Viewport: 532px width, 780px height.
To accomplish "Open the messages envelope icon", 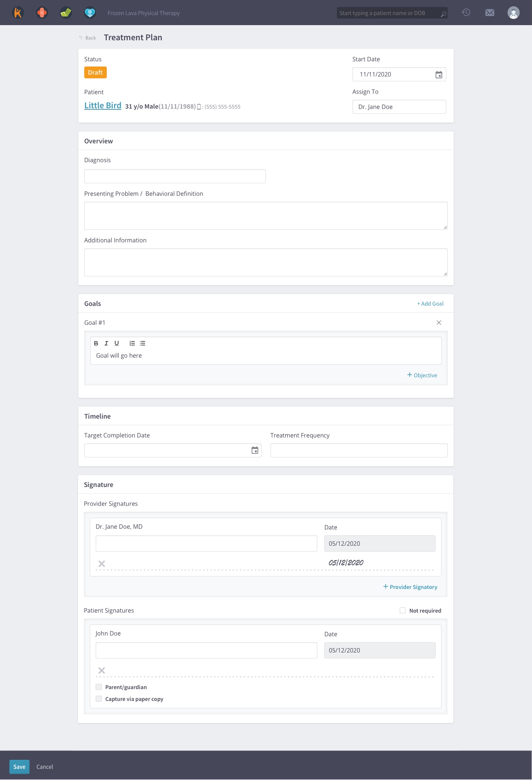I will tap(490, 13).
